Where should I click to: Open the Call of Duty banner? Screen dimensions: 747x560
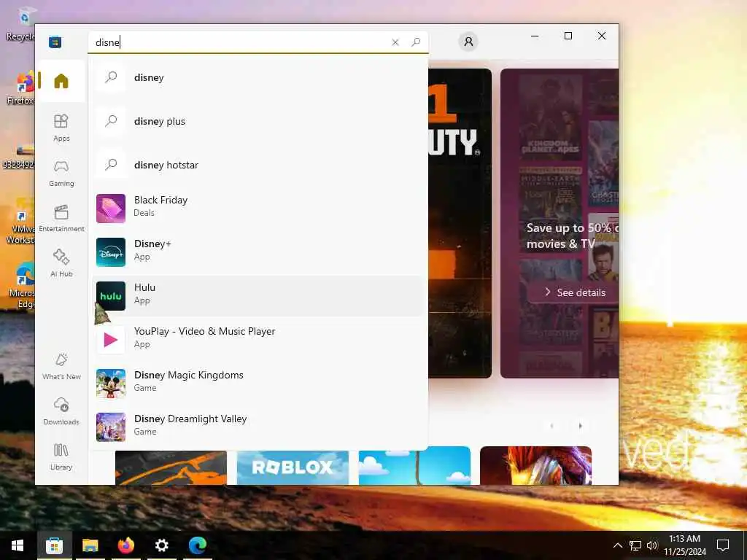coord(460,223)
